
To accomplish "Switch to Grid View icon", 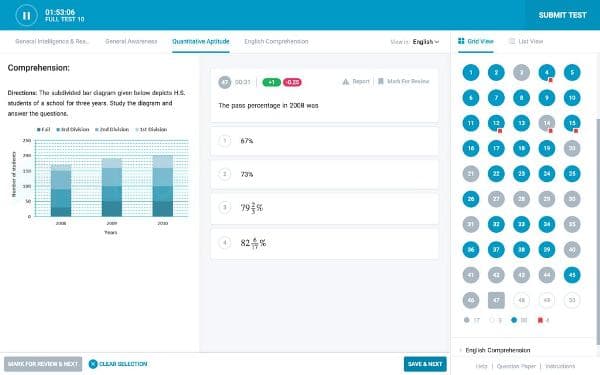I will pyautogui.click(x=461, y=41).
